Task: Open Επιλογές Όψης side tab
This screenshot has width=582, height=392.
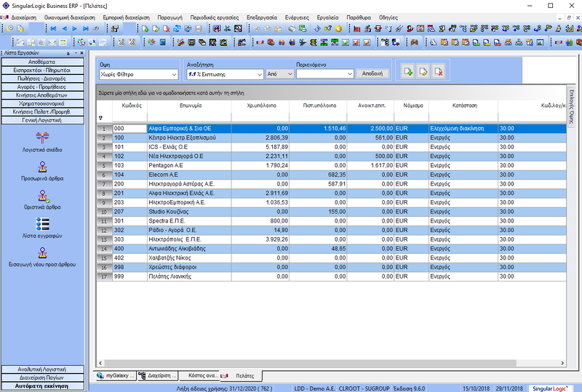Action: (x=571, y=106)
